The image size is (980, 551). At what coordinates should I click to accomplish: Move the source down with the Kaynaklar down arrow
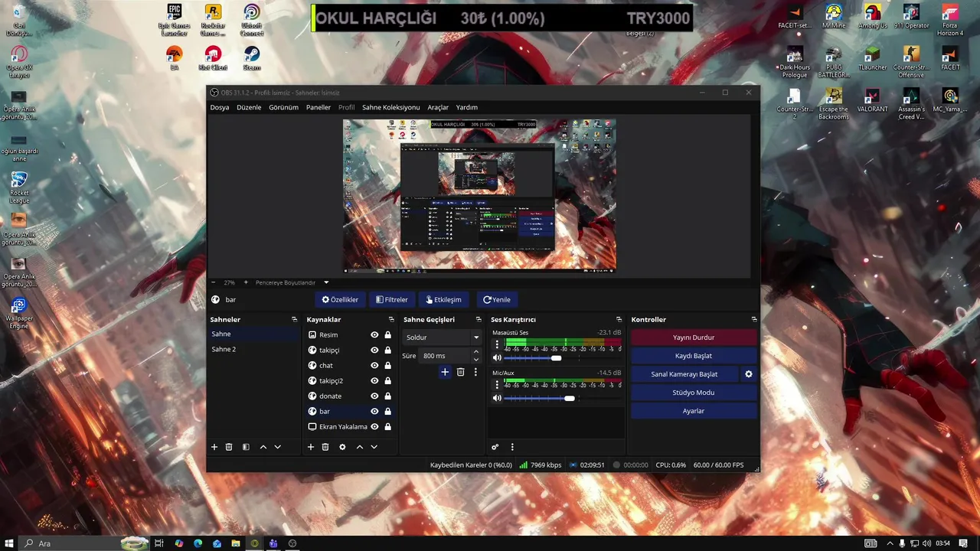coord(374,447)
